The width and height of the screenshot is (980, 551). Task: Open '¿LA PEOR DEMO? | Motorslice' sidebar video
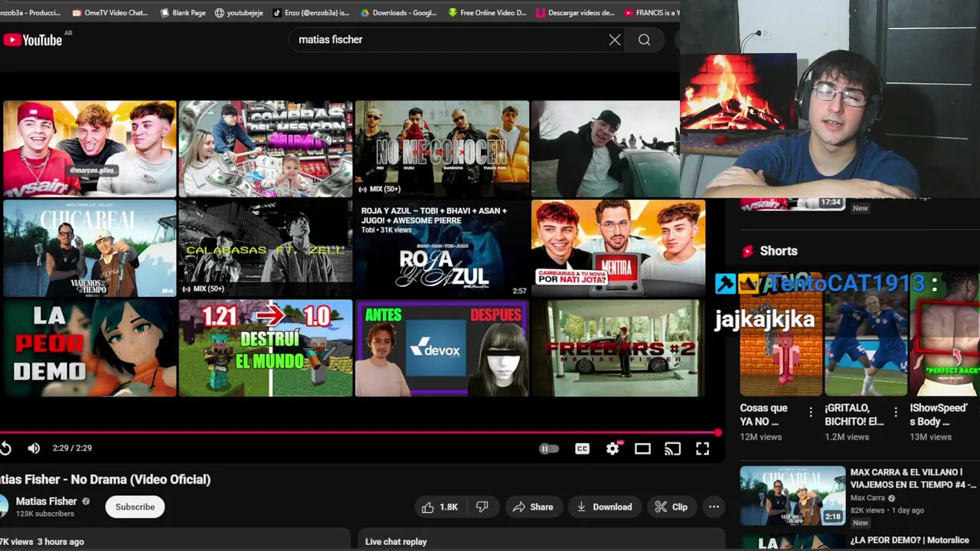click(x=910, y=540)
